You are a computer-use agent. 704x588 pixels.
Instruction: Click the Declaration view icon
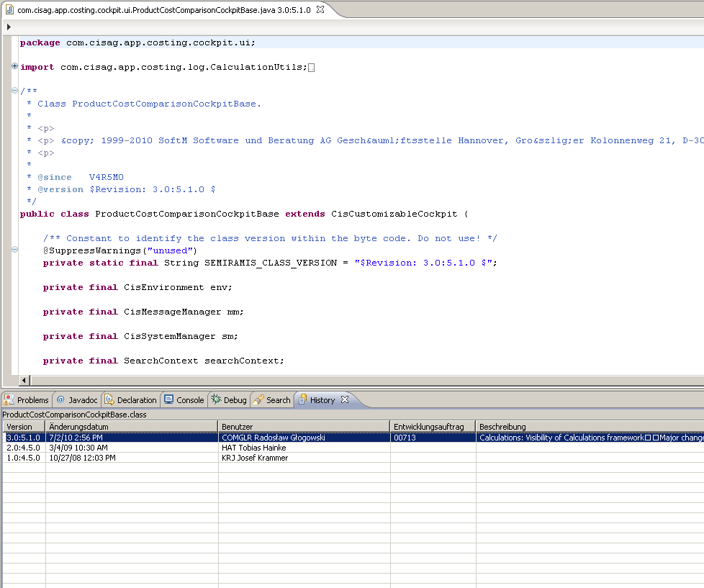pyautogui.click(x=109, y=400)
